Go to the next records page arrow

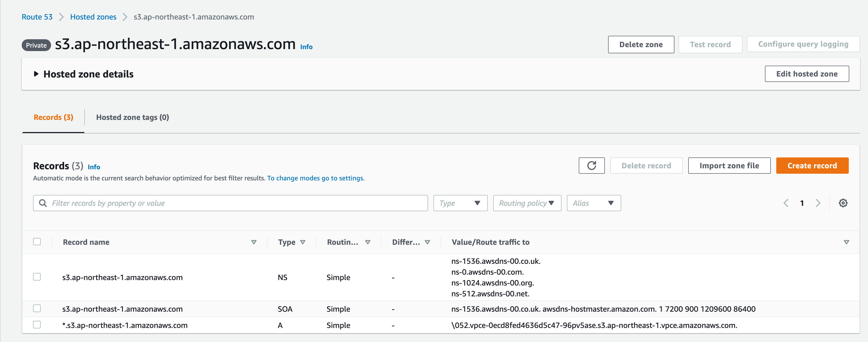pos(818,203)
